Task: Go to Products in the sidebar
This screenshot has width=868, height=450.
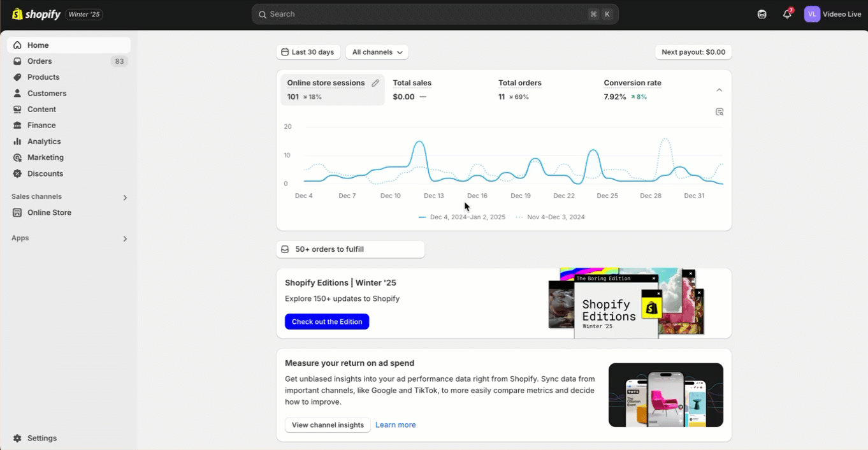Action: (43, 77)
